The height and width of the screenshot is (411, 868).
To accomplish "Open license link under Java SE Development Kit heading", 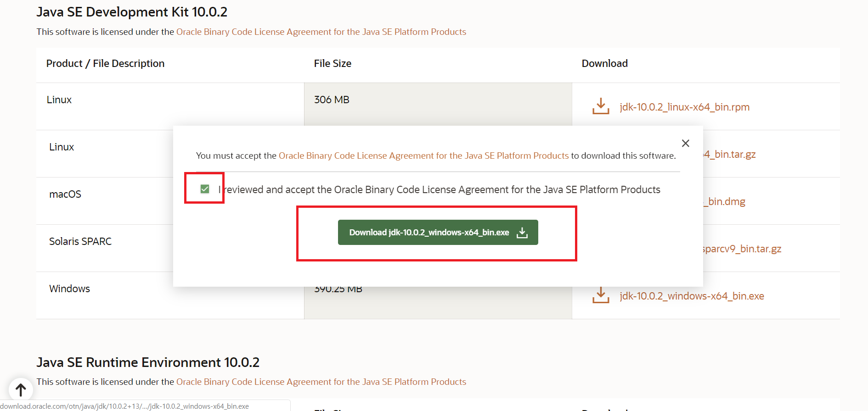I will [321, 32].
